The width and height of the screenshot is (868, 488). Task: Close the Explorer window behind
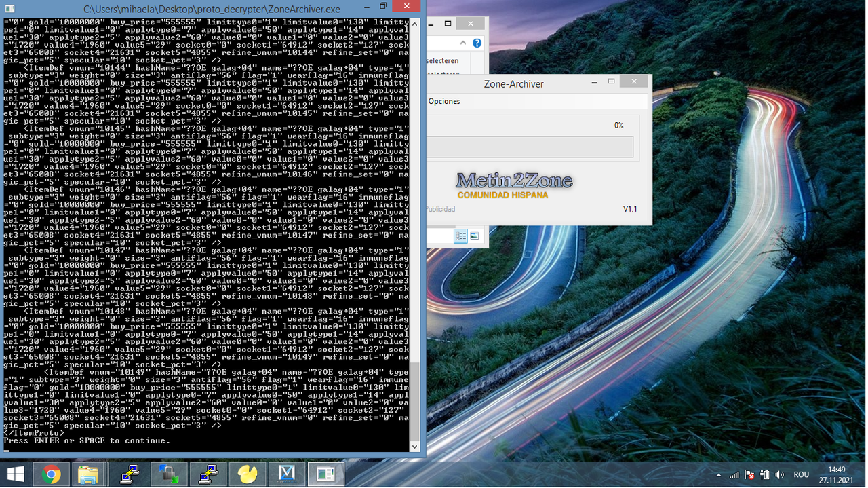coord(470,24)
